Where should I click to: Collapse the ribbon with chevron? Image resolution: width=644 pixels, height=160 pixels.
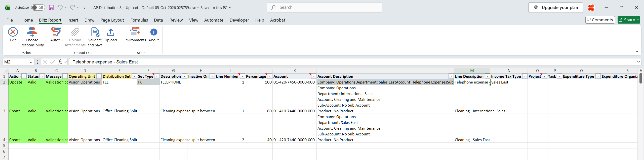(x=637, y=51)
